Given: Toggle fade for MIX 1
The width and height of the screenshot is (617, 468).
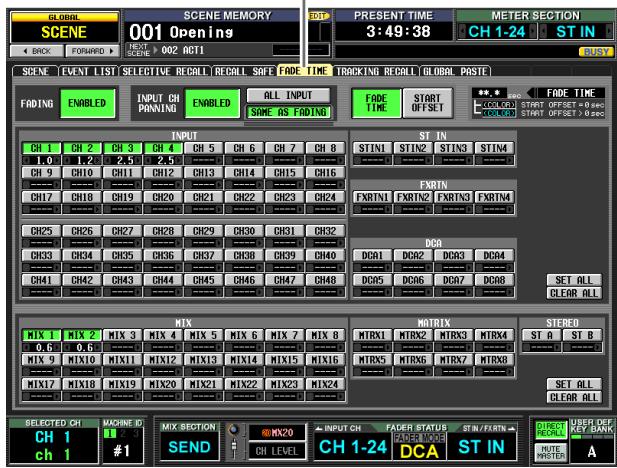Looking at the screenshot, I should [x=41, y=335].
